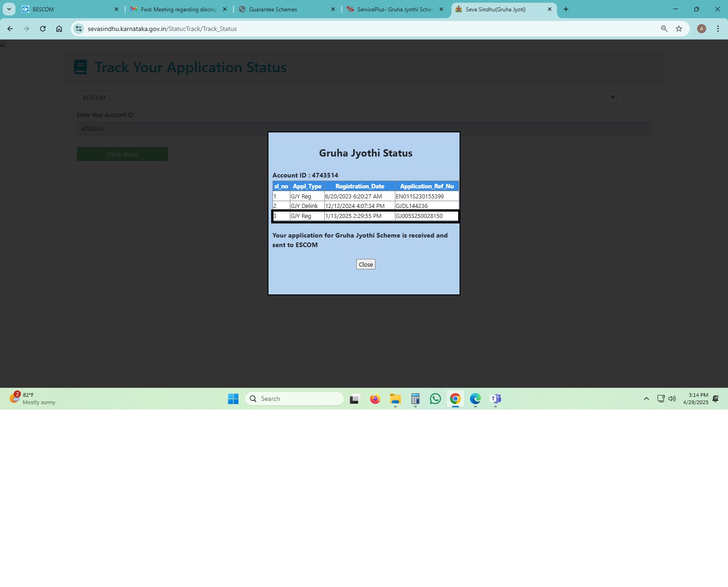728x587 pixels.
Task: Click the taskbar Search box
Action: coord(294,399)
